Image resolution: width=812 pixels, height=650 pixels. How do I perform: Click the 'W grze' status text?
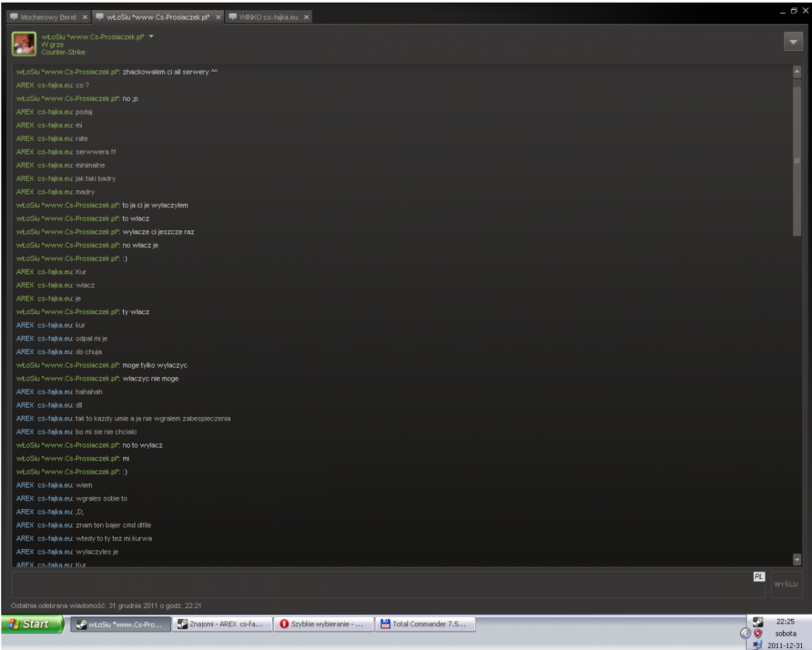(x=53, y=45)
